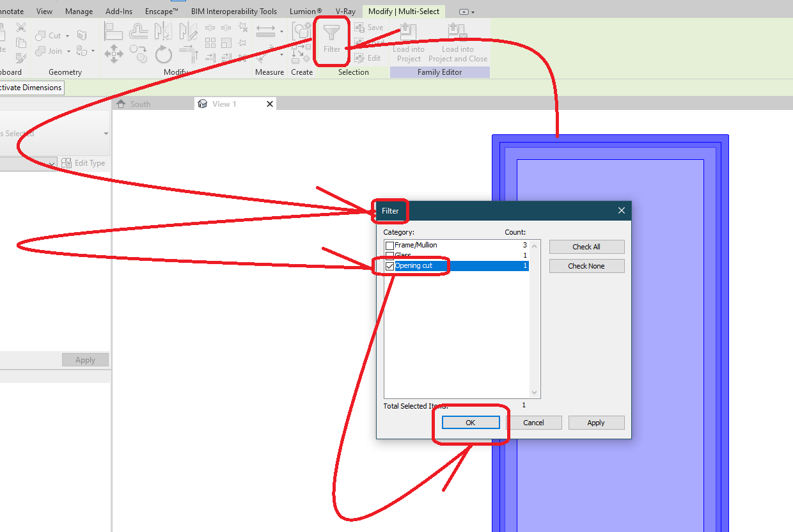The width and height of the screenshot is (793, 532).
Task: Open the Join tool dropdown arrow
Action: pos(68,51)
